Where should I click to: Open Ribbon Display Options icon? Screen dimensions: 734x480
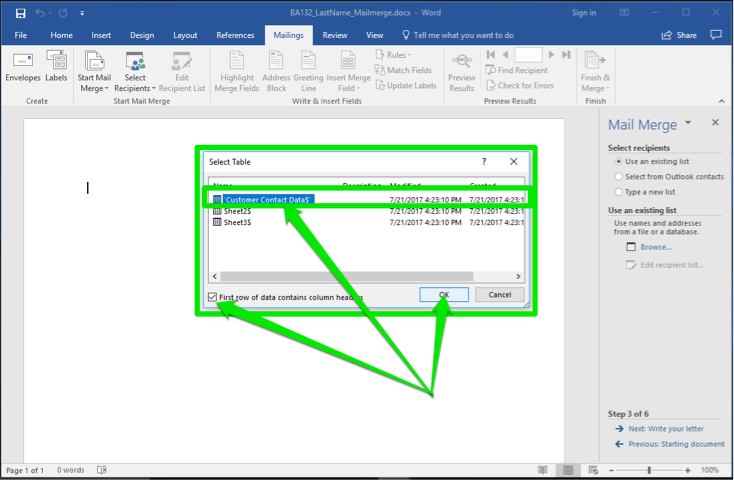coord(624,13)
